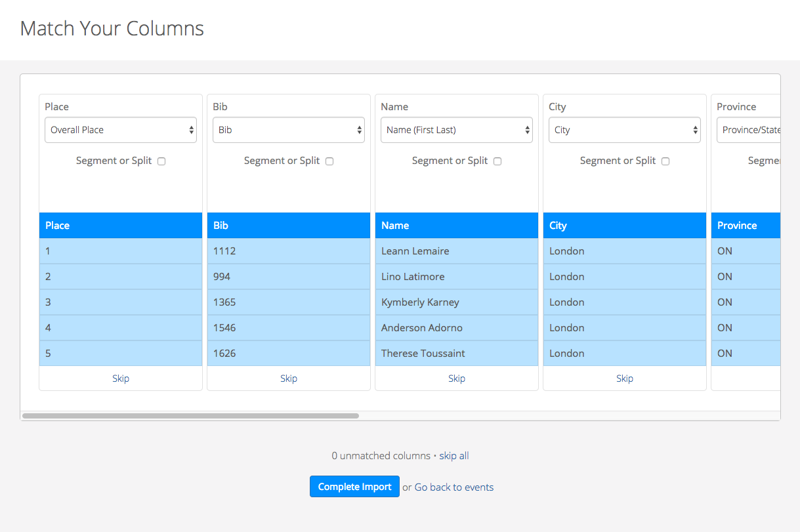Expand the Name (First Last) dropdown
The width and height of the screenshot is (800, 532).
coord(457,130)
